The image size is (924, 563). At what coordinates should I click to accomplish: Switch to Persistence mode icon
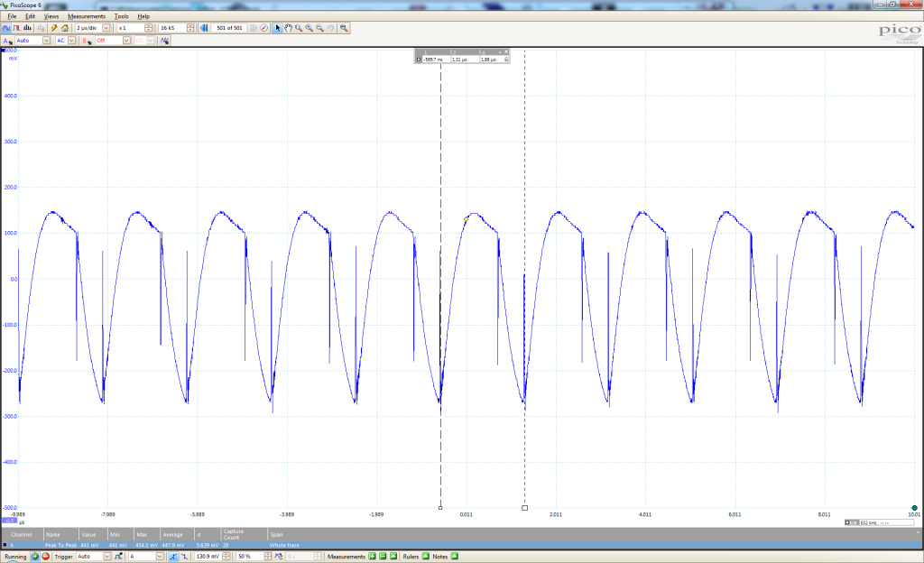pyautogui.click(x=16, y=28)
